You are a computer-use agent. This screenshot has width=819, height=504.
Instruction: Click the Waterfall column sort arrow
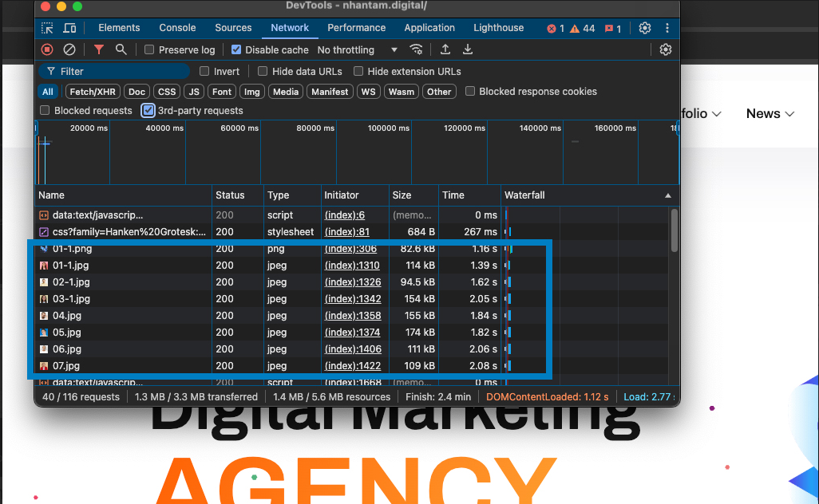click(x=667, y=195)
